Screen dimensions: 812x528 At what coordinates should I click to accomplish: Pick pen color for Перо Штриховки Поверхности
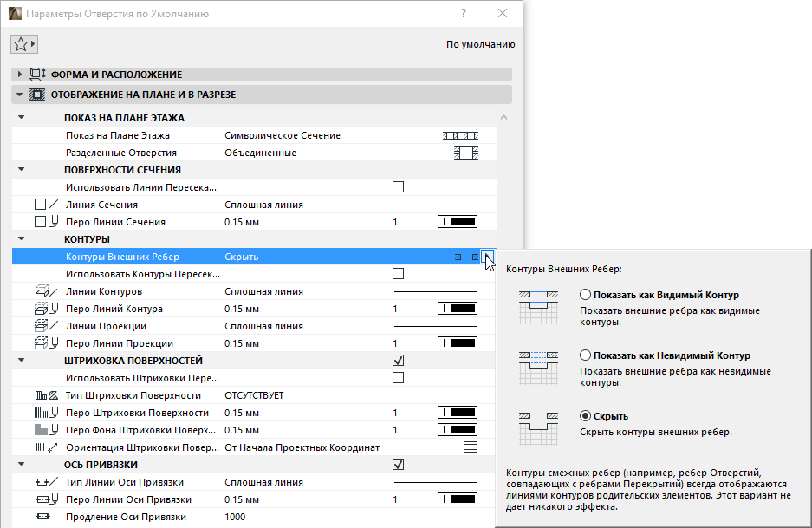(458, 413)
